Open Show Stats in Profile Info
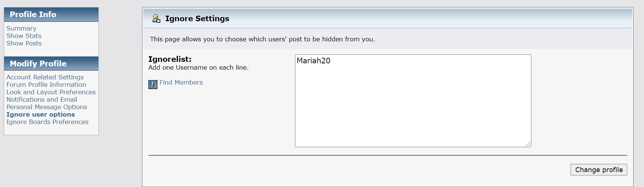The image size is (644, 187). click(x=24, y=36)
